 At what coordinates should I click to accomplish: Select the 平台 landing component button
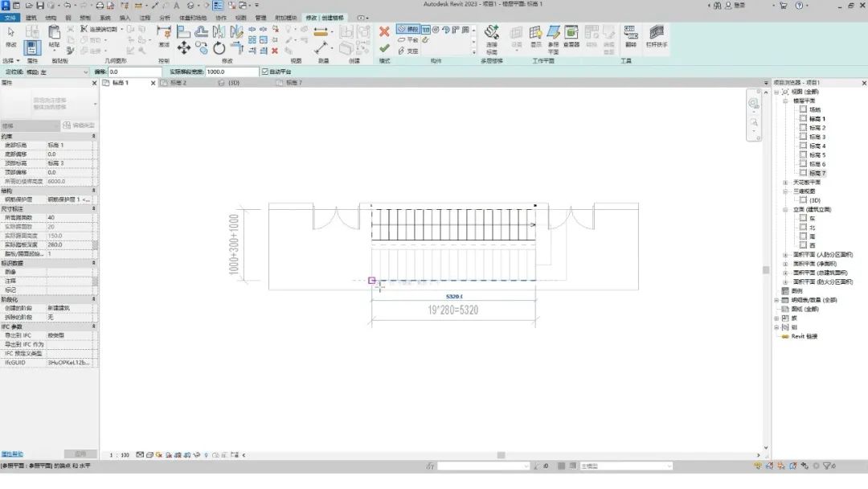click(x=408, y=40)
